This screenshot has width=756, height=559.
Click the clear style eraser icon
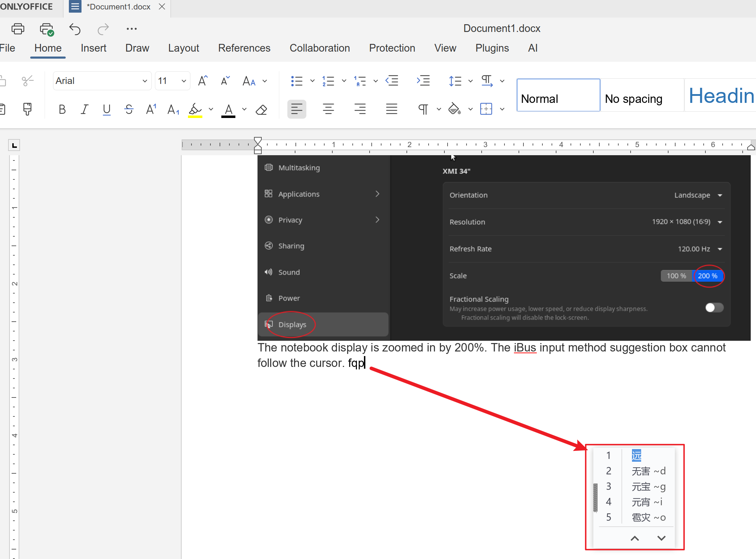point(261,110)
